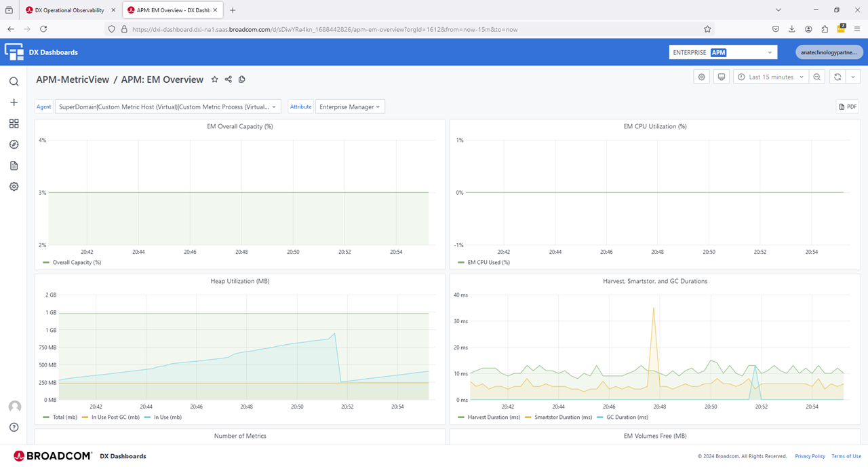Click the share dashboard icon

pyautogui.click(x=229, y=79)
